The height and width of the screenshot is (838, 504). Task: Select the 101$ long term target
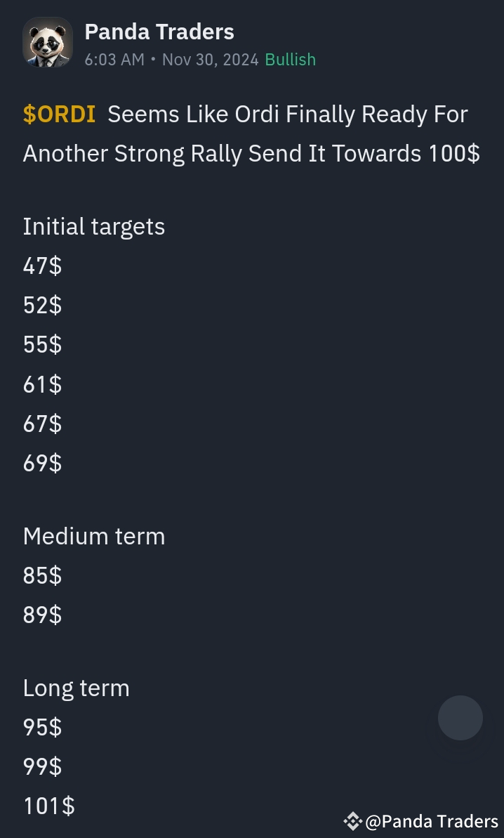(x=48, y=806)
